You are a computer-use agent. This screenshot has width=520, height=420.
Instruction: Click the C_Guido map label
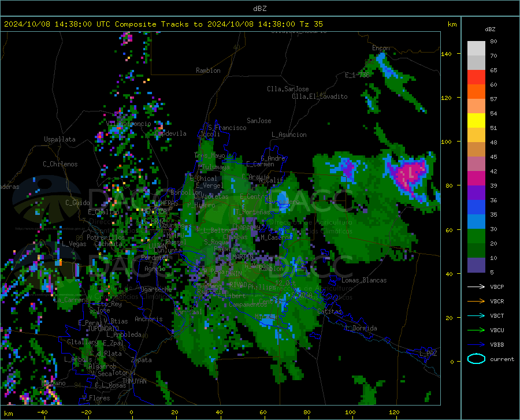coord(77,203)
